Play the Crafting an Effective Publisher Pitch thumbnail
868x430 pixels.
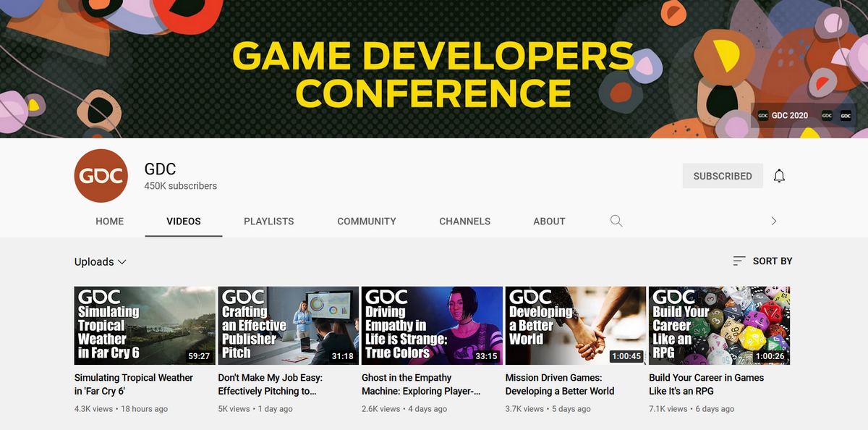(288, 326)
